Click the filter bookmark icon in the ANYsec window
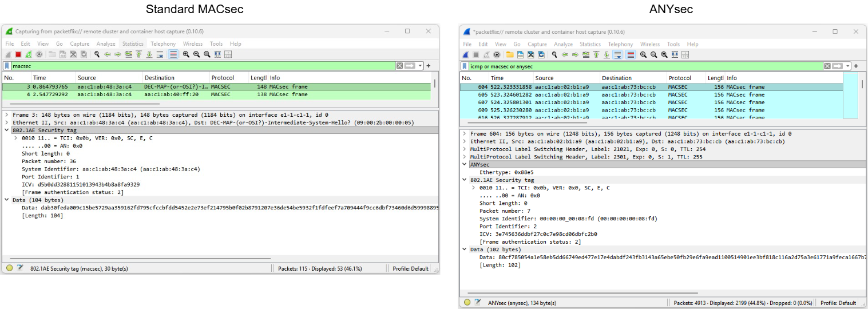 pos(465,66)
